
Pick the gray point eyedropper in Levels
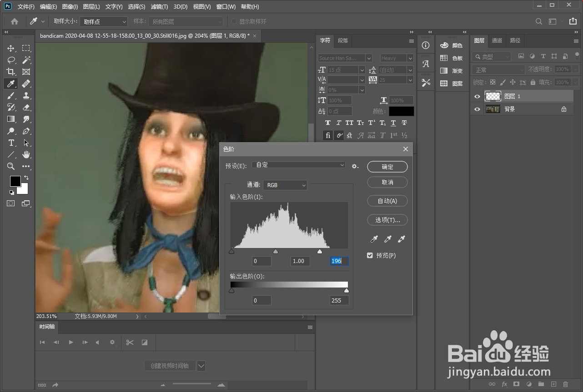point(388,239)
